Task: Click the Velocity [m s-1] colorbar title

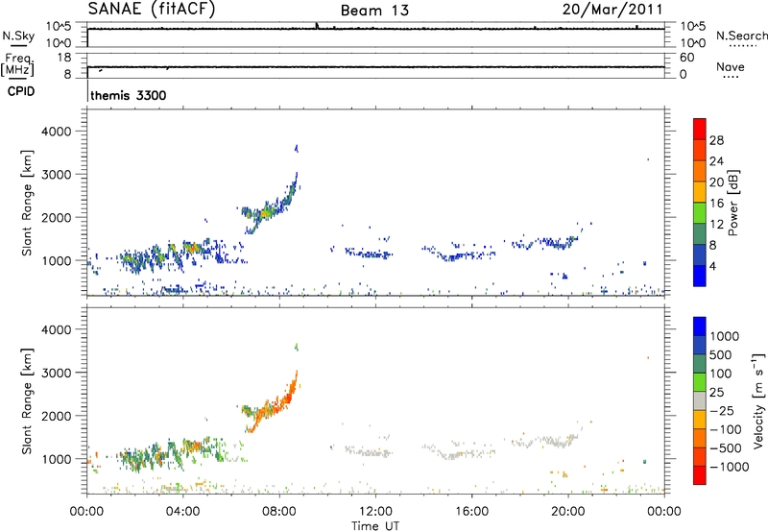Action: pyautogui.click(x=758, y=401)
